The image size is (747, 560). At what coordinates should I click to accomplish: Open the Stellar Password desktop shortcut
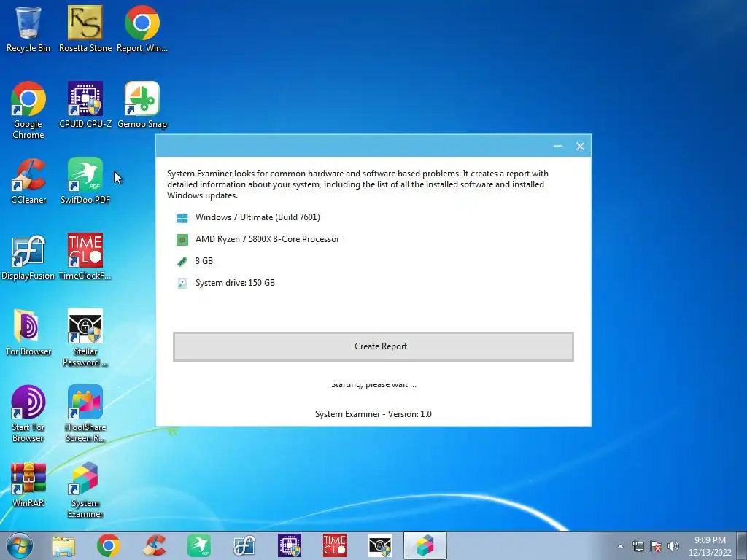pos(85,337)
